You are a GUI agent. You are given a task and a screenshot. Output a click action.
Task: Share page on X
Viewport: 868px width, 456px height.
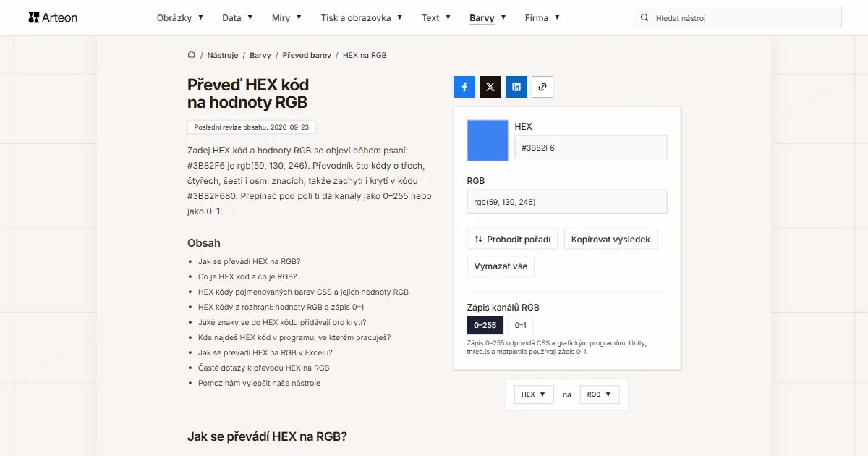490,87
